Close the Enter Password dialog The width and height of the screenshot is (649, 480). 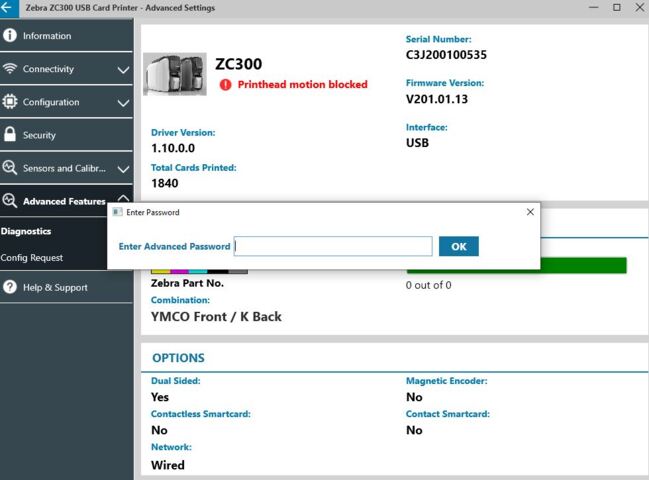[530, 212]
